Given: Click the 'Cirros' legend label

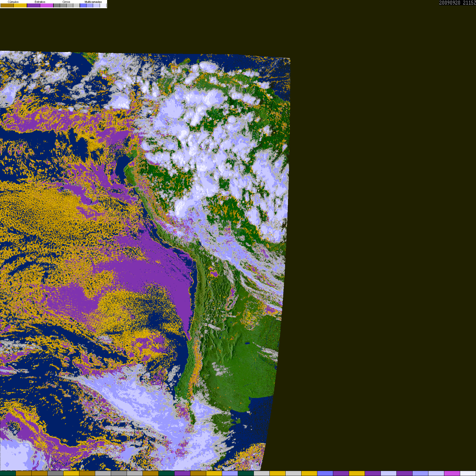Looking at the screenshot, I should (66, 2).
